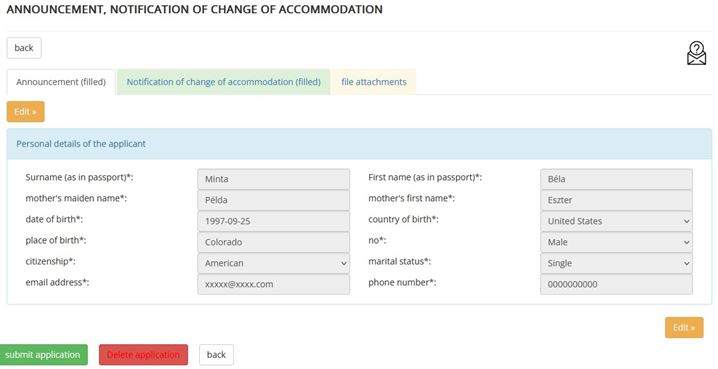Open the help envelope icon

pos(696,53)
